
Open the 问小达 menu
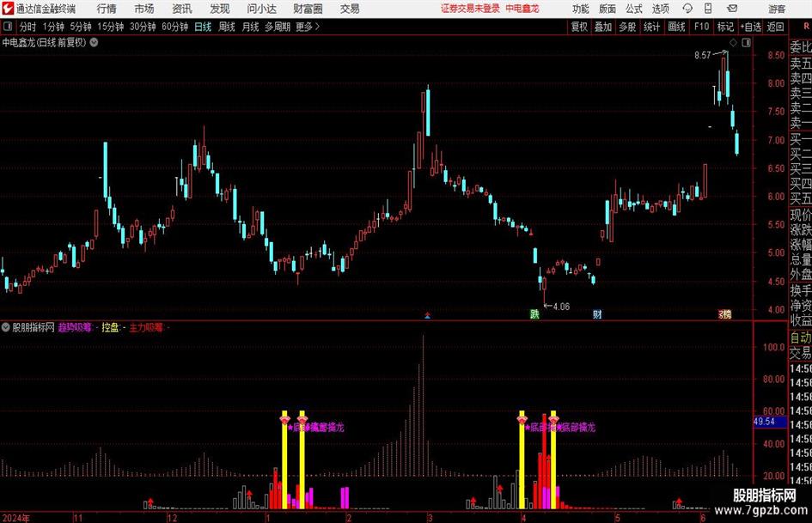[x=261, y=9]
